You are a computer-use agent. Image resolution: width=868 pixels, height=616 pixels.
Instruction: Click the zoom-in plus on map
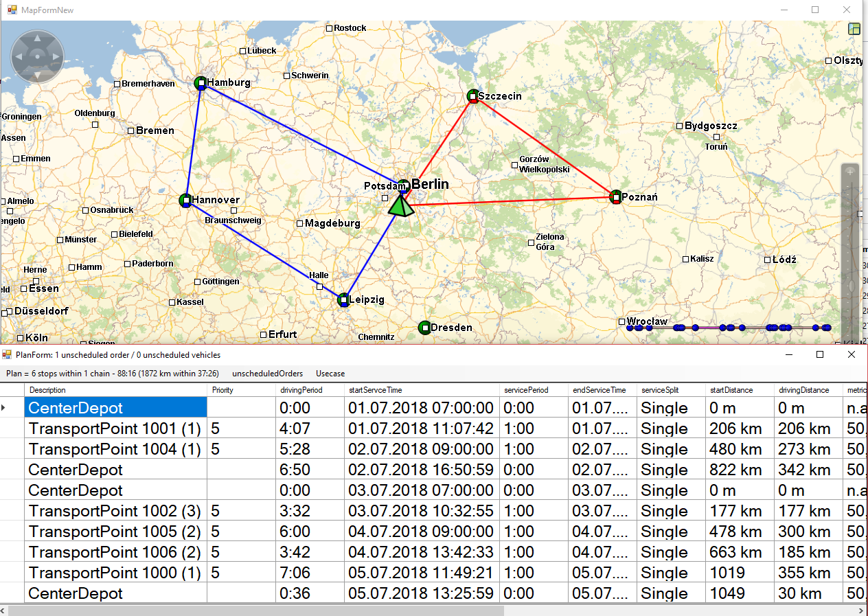point(850,171)
